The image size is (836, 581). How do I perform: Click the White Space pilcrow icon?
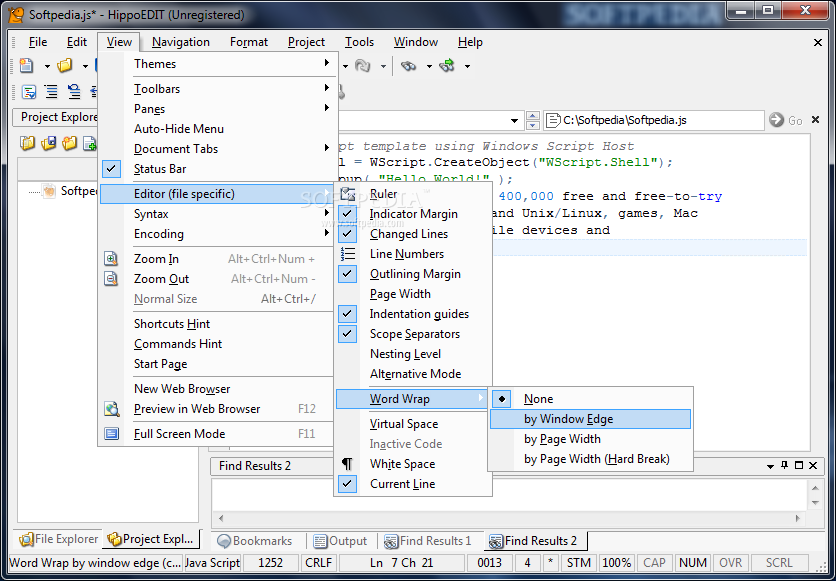pos(348,464)
